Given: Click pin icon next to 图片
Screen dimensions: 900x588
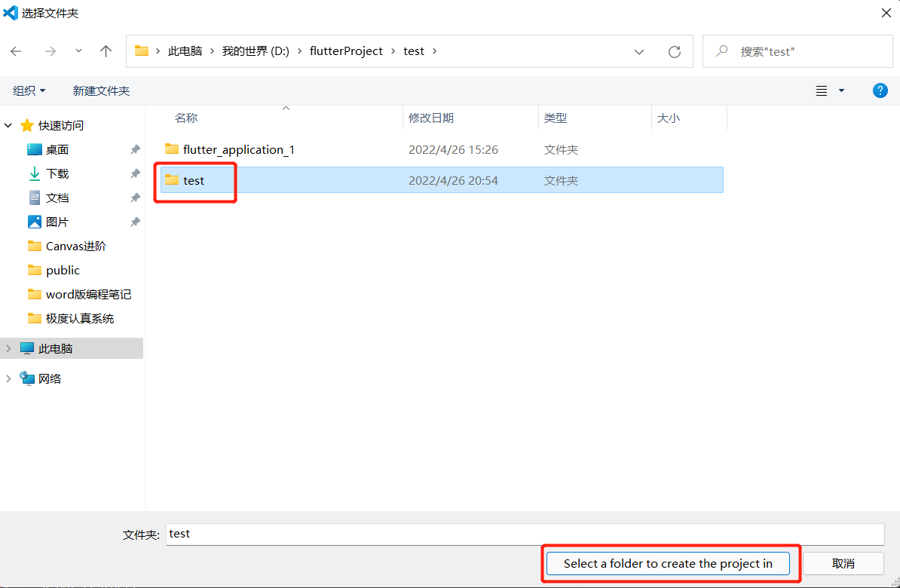Looking at the screenshot, I should 135,222.
